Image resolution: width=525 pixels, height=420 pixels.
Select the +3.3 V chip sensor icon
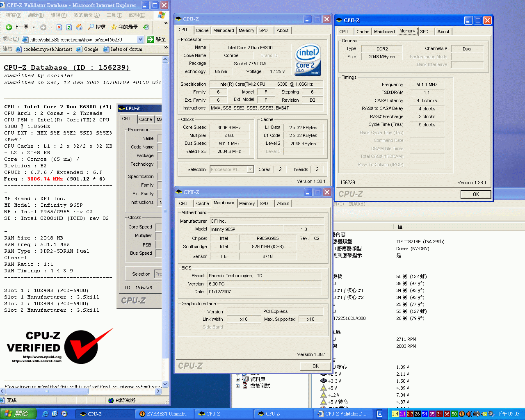click(323, 381)
